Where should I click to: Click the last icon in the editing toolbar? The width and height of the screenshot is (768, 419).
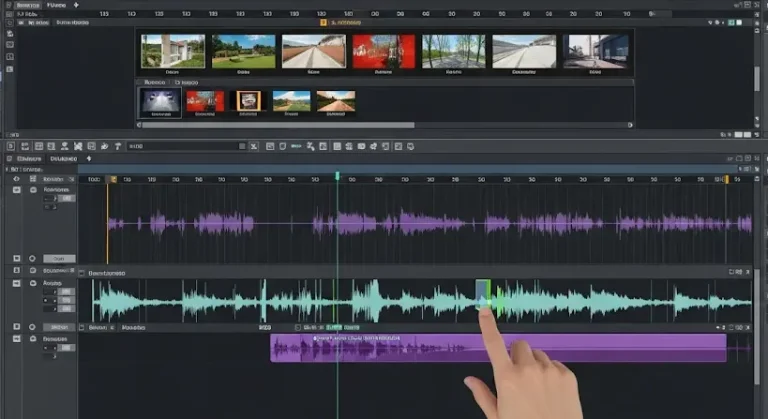410,146
